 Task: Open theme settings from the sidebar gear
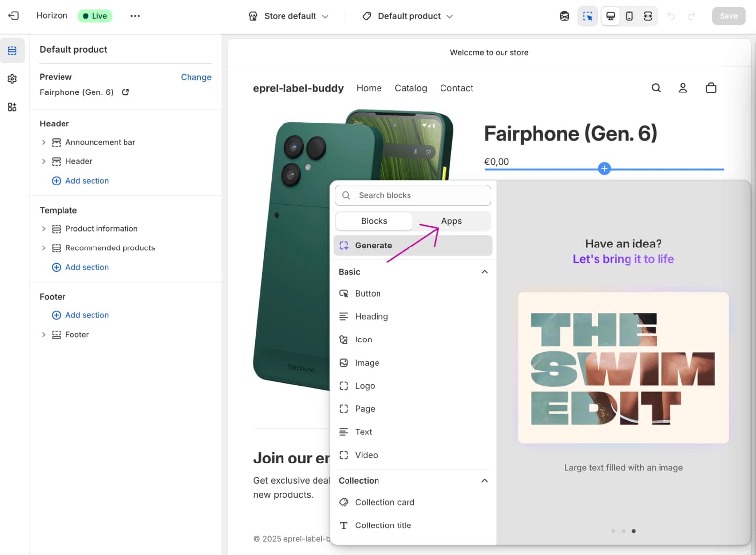click(x=12, y=79)
